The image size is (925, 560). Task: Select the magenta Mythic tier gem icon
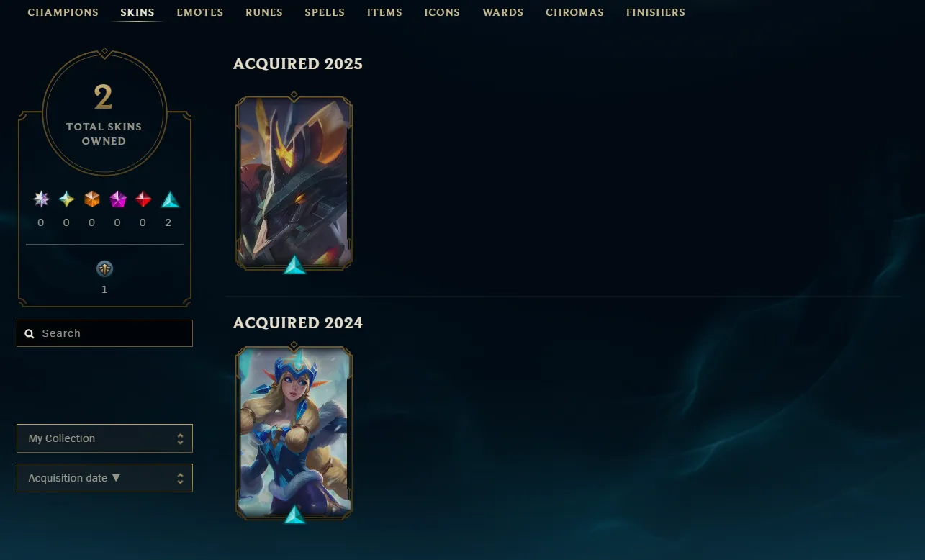[118, 199]
